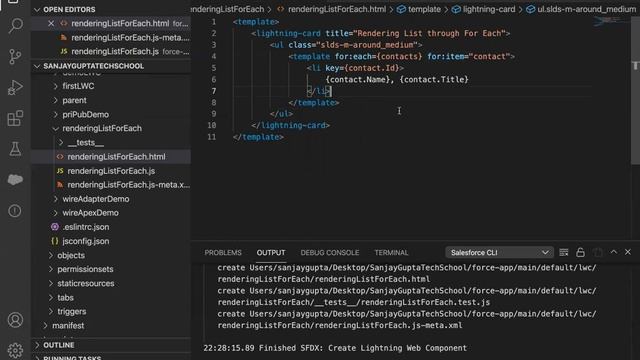This screenshot has width=640, height=360.
Task: Click the title attribute value on line 2
Action: tap(429, 33)
